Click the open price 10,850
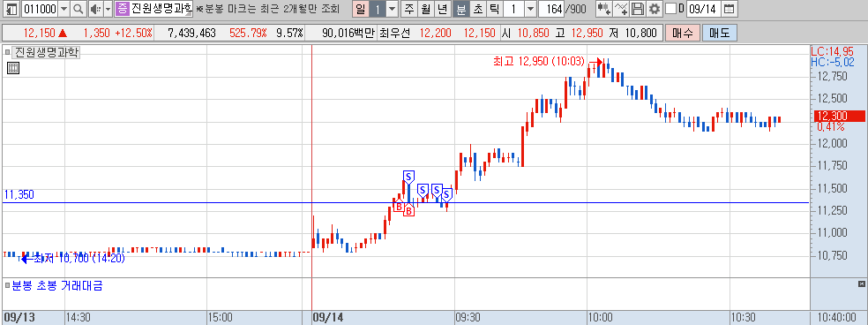The height and width of the screenshot is (325, 868). point(533,33)
